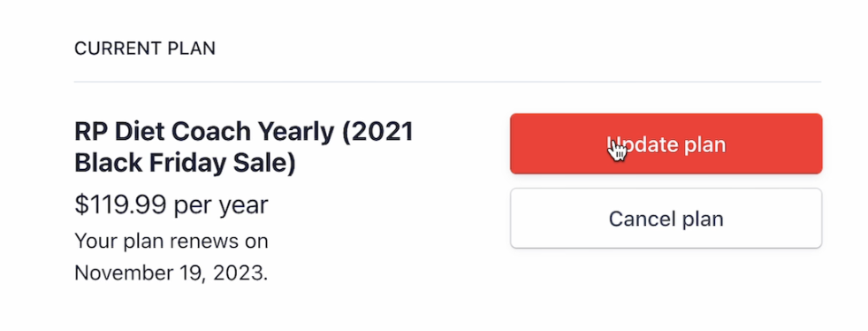The width and height of the screenshot is (868, 331).
Task: Click the word 'renews' in renewal notice
Action: click(203, 242)
